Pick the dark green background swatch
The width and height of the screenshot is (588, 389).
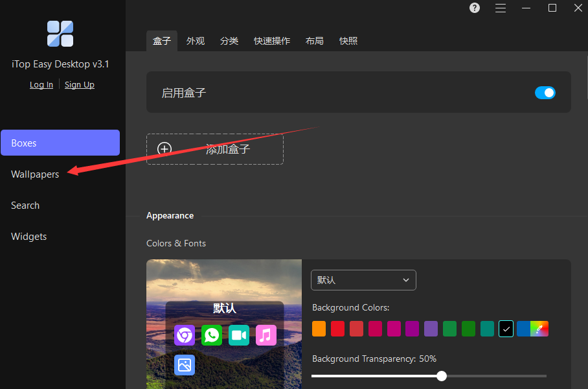click(x=468, y=329)
